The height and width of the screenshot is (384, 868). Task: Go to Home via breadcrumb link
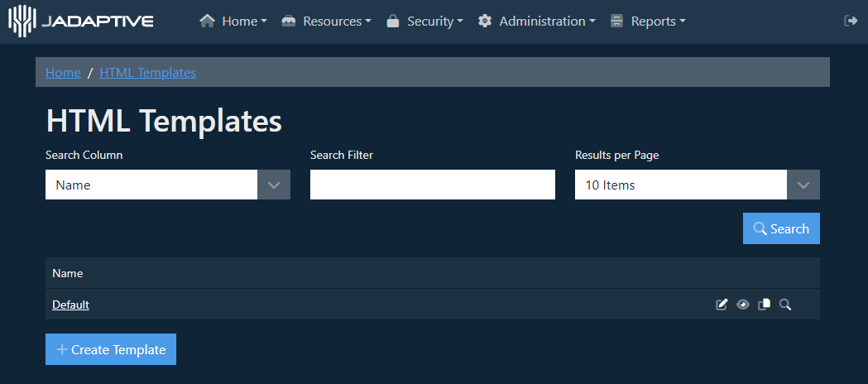(63, 72)
